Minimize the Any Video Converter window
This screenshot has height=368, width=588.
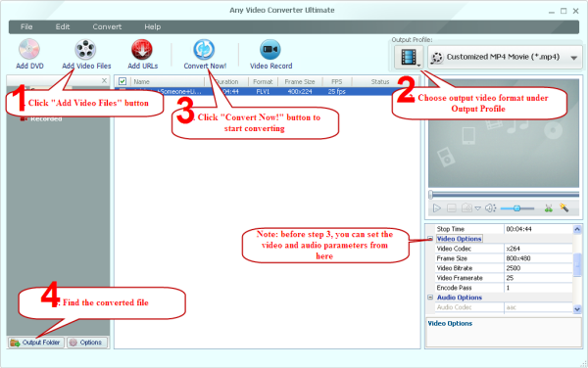(551, 11)
